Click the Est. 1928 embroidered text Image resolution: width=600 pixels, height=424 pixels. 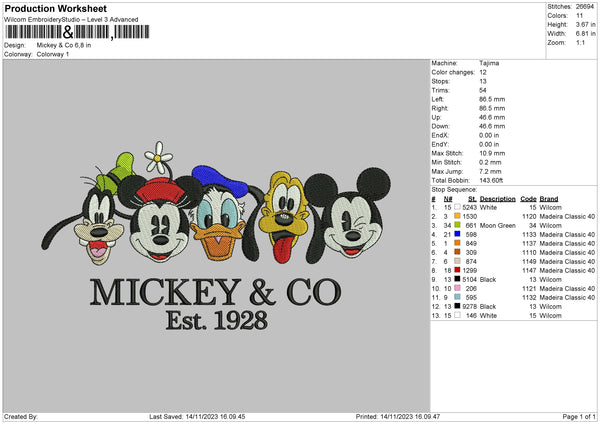pos(216,320)
